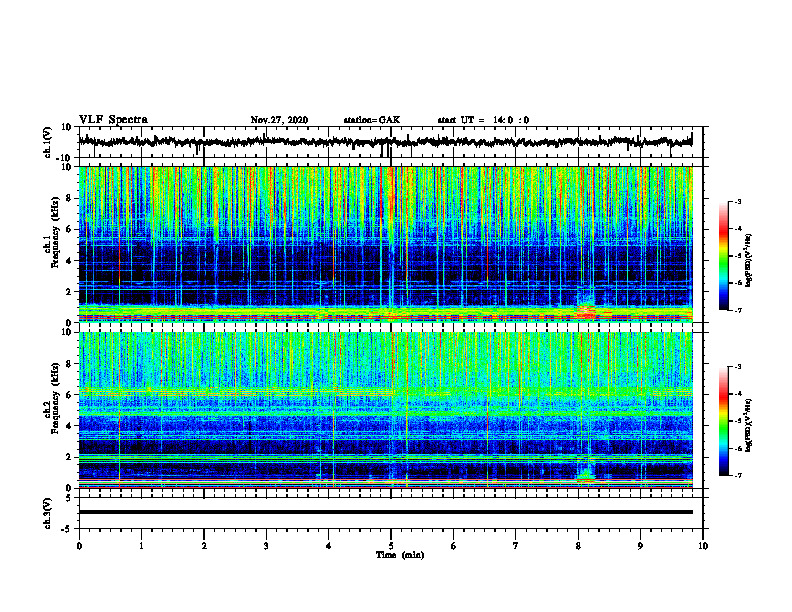The height and width of the screenshot is (612, 792).
Task: Click the time axis tick label "3"
Action: click(266, 546)
